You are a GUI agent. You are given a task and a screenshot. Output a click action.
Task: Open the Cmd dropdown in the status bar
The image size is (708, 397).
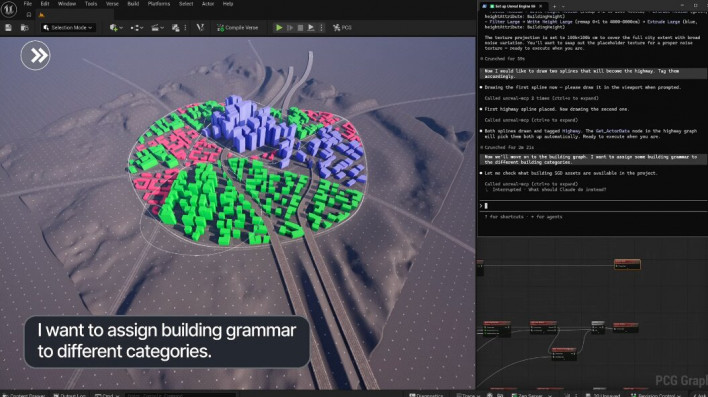[107, 395]
